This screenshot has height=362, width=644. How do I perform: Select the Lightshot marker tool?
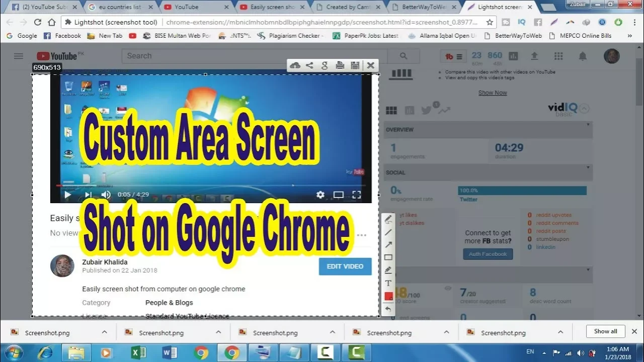pos(388,270)
